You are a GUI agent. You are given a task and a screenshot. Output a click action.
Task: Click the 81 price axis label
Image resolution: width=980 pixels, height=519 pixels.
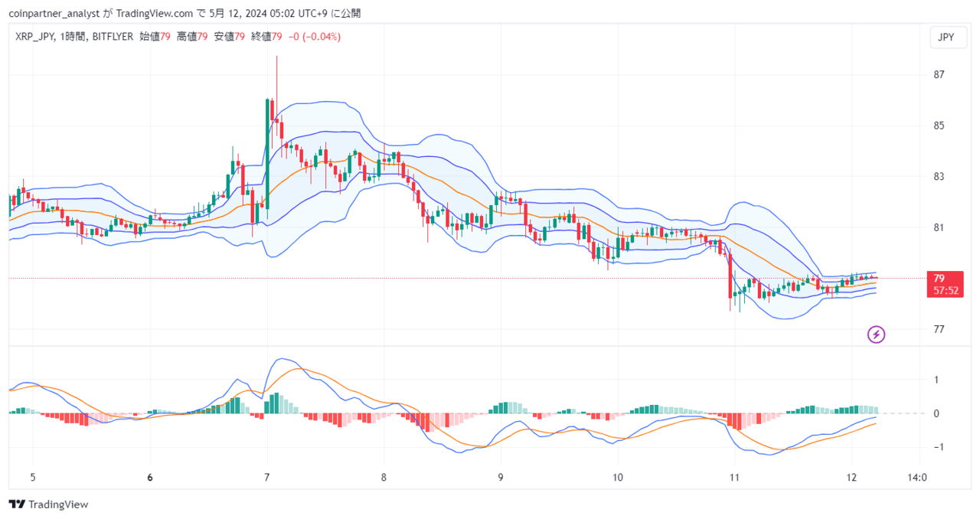(939, 227)
